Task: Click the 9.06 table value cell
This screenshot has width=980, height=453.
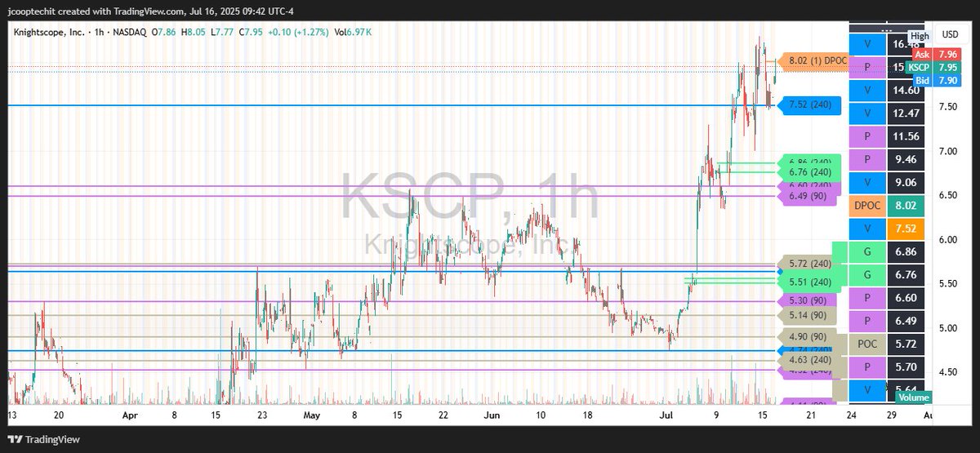Action: 906,183
